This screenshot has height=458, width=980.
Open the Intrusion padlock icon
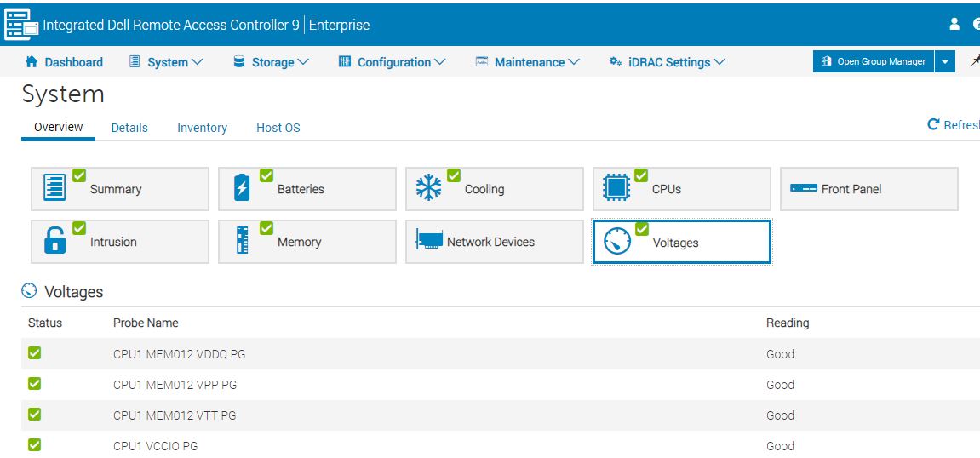click(x=54, y=242)
